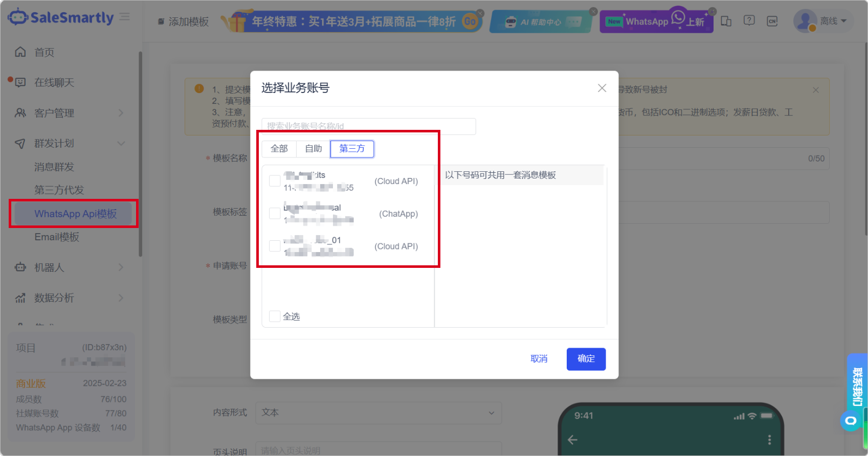Viewport: 868px width, 456px height.
Task: Open 首页 home icon in sidebar
Action: pos(20,52)
